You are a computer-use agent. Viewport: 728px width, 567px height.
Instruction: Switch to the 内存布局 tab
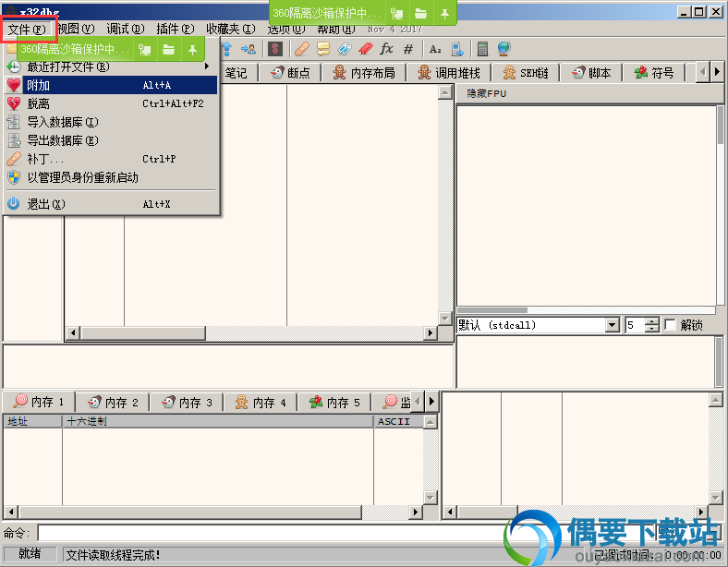tap(364, 73)
